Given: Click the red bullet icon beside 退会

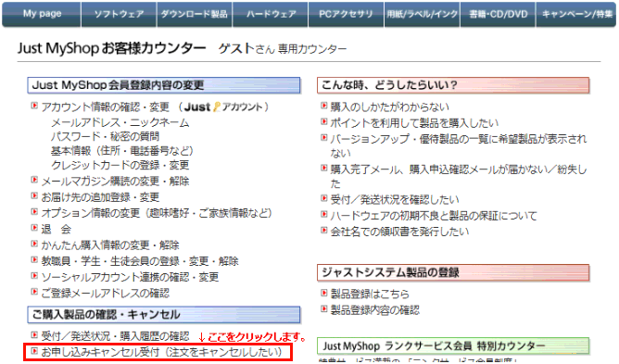Looking at the screenshot, I should [34, 228].
